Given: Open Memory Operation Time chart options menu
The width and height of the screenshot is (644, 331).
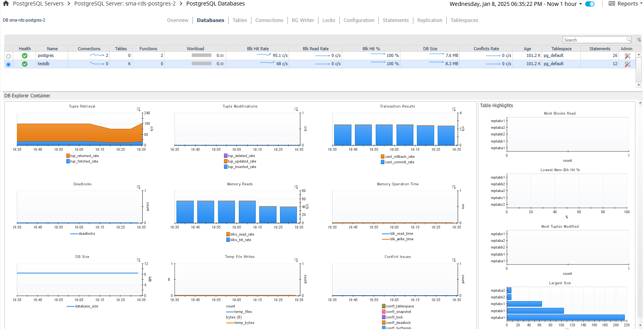Looking at the screenshot, I should coord(454,187).
